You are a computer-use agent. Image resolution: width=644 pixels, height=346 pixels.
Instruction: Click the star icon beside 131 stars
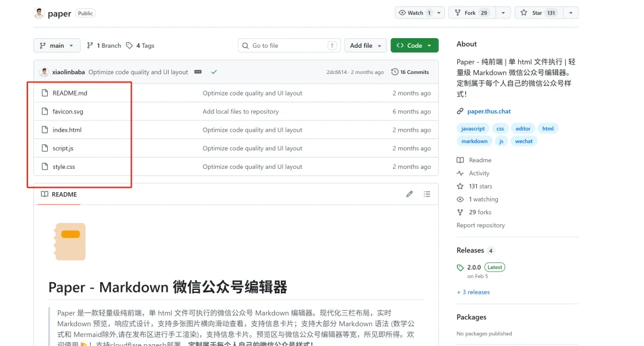pos(460,186)
